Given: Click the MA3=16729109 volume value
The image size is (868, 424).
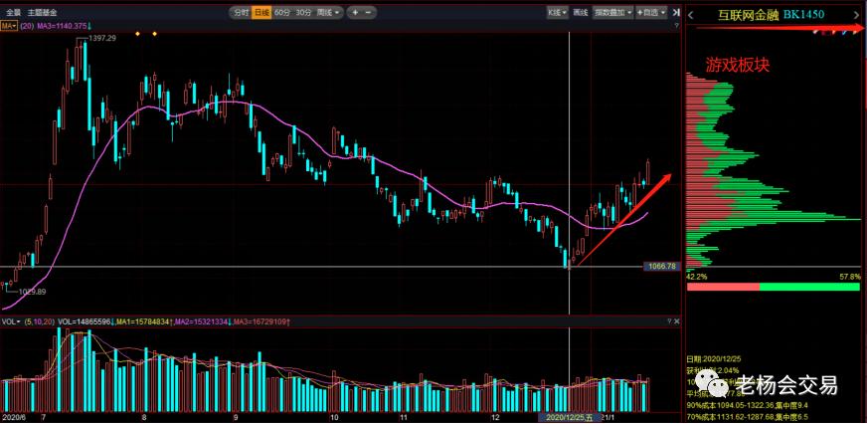Looking at the screenshot, I should point(262,321).
